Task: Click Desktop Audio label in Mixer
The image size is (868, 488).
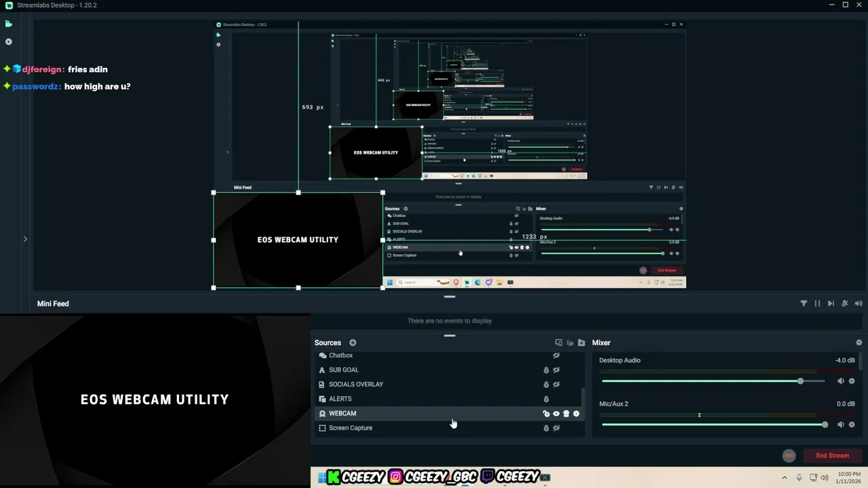Action: tap(620, 361)
